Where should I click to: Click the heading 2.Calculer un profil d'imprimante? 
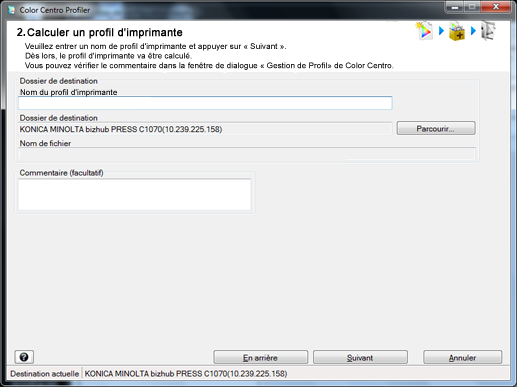click(x=100, y=32)
